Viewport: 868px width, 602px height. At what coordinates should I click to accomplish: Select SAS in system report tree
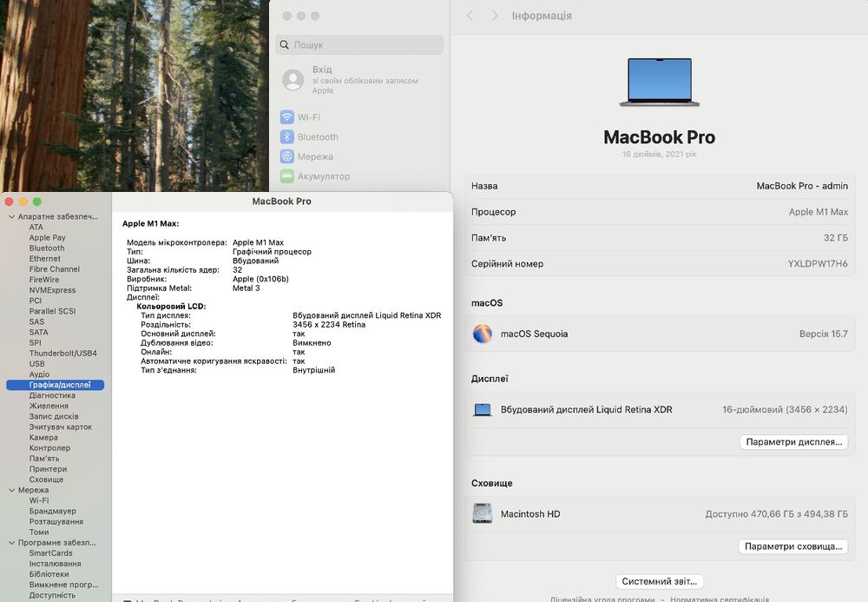point(36,321)
